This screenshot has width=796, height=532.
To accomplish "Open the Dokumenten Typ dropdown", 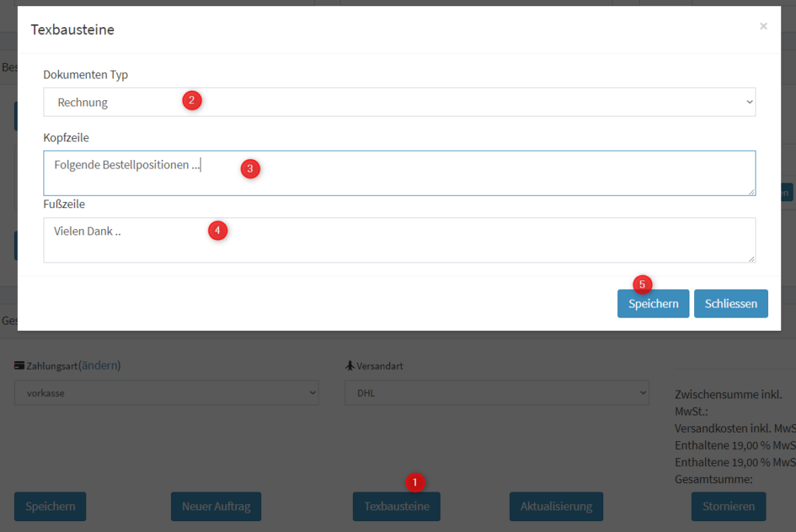I will tap(399, 102).
